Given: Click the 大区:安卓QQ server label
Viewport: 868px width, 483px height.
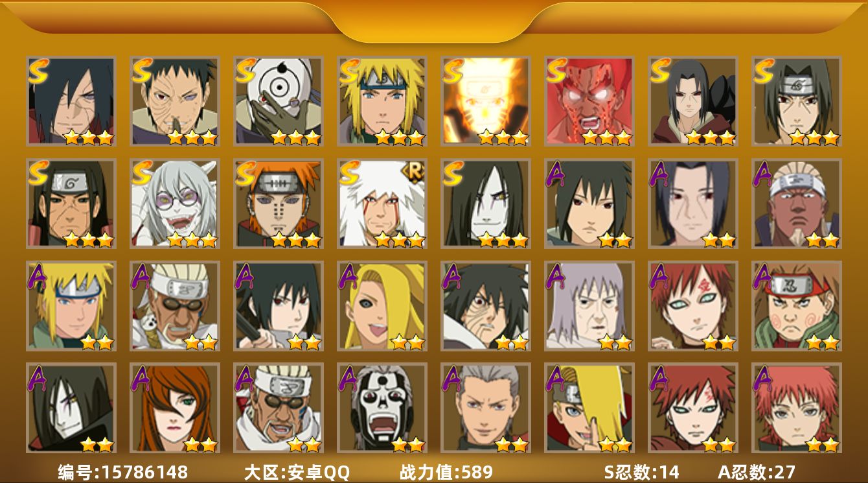Looking at the screenshot, I should coord(297,471).
